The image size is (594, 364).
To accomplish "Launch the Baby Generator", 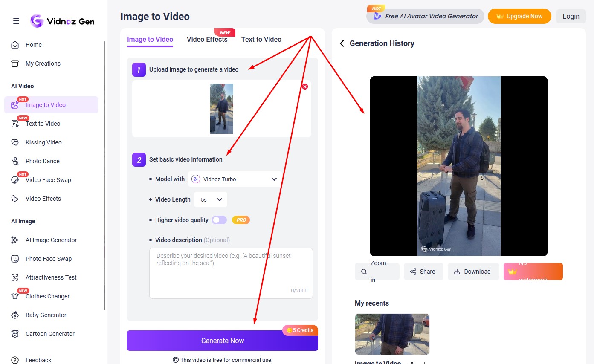I will pyautogui.click(x=46, y=315).
